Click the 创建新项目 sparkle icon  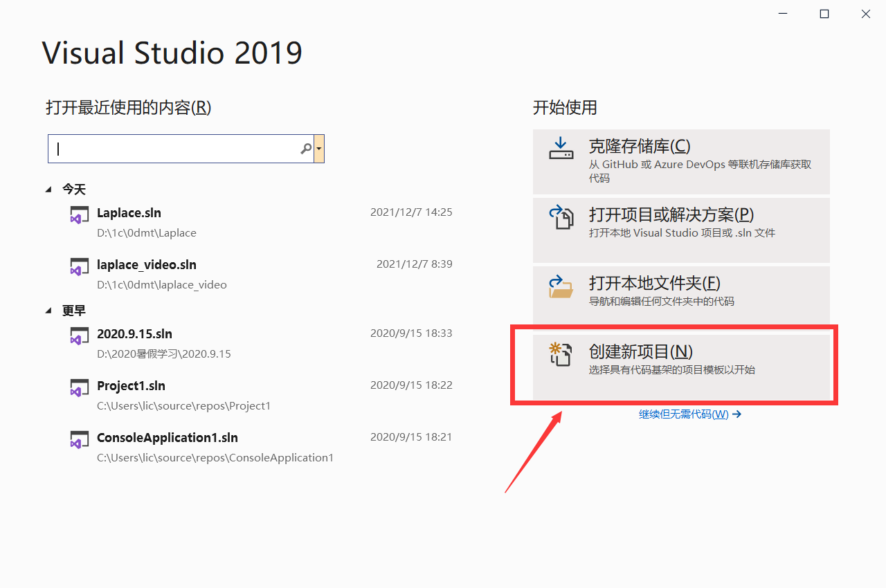(x=561, y=353)
